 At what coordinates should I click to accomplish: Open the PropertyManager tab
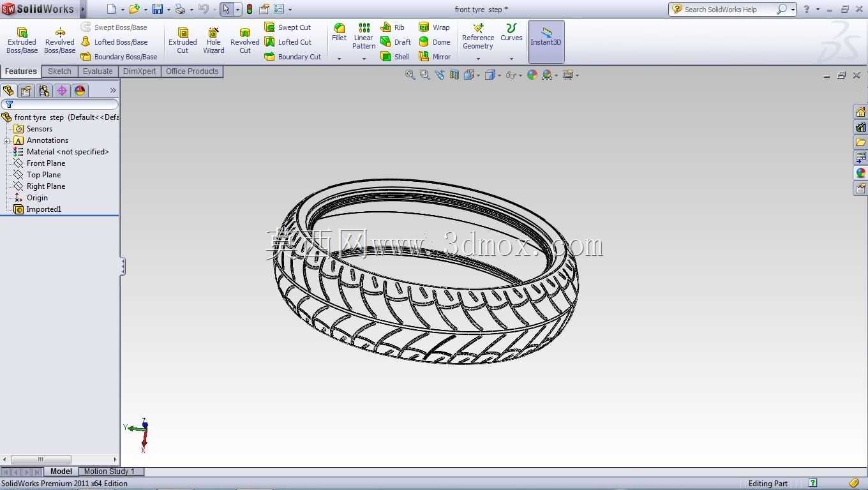[26, 91]
